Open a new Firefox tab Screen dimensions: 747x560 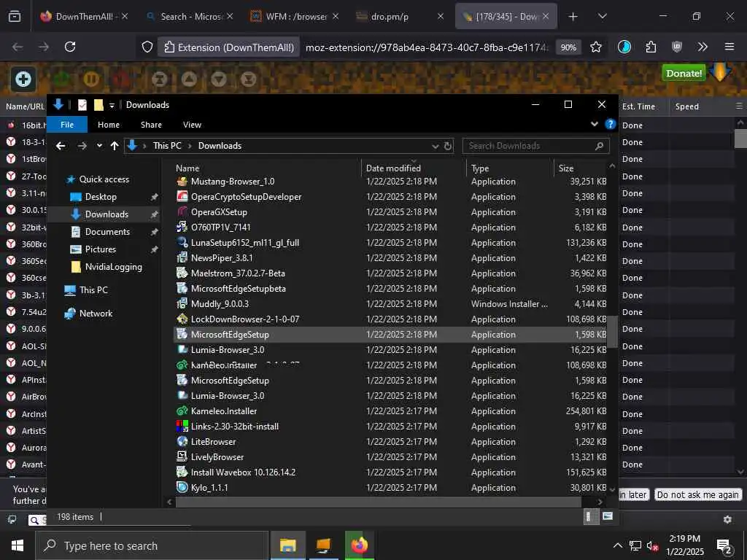pyautogui.click(x=573, y=17)
